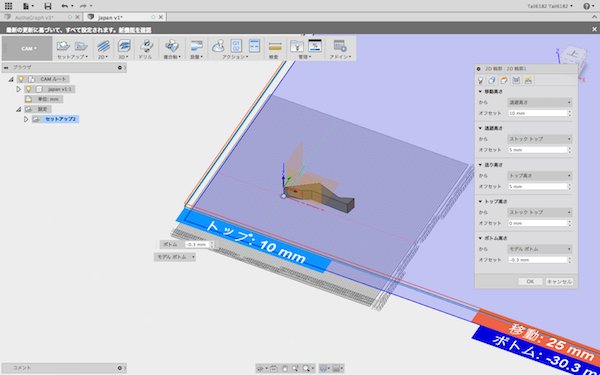Switch to the Japan v1 document tab
The height and width of the screenshot is (375, 600).
pyautogui.click(x=110, y=17)
